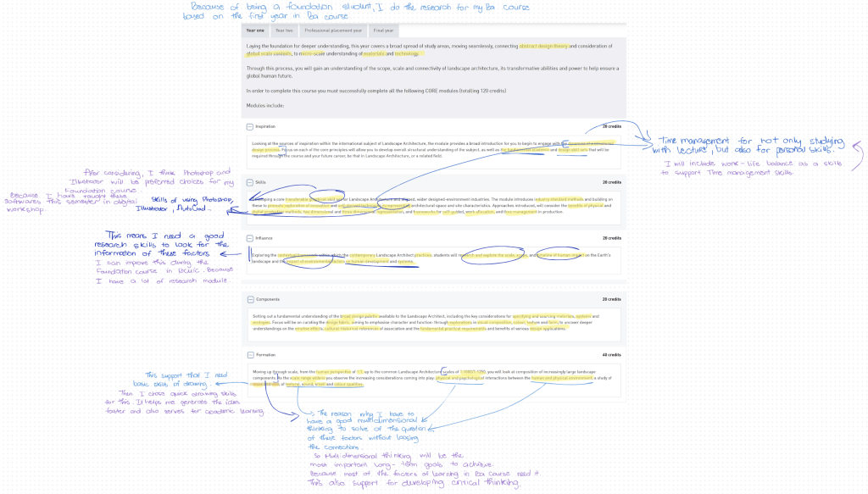Click the 40 credits label on Formation
Screen dimensions: 868x494
click(x=611, y=355)
